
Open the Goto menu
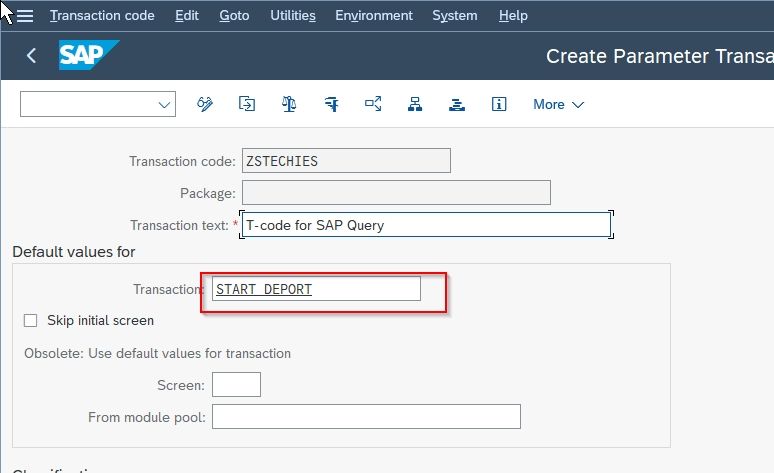tap(234, 16)
